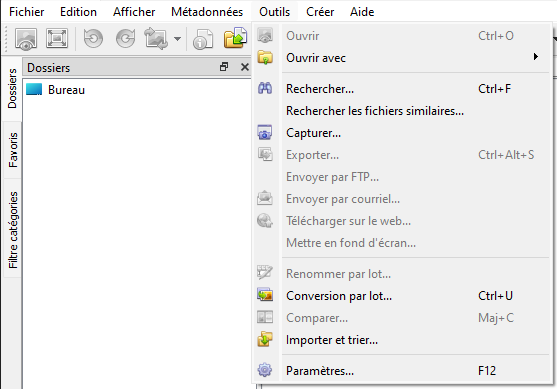Screen dimensions: 557x389
Task: Switch to Favoris vertical tab
Action: (x=12, y=150)
